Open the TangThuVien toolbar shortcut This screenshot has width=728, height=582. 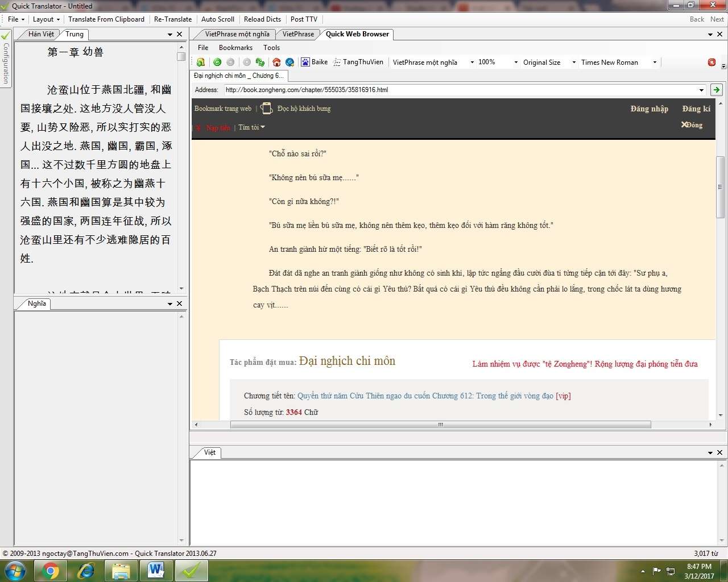358,62
